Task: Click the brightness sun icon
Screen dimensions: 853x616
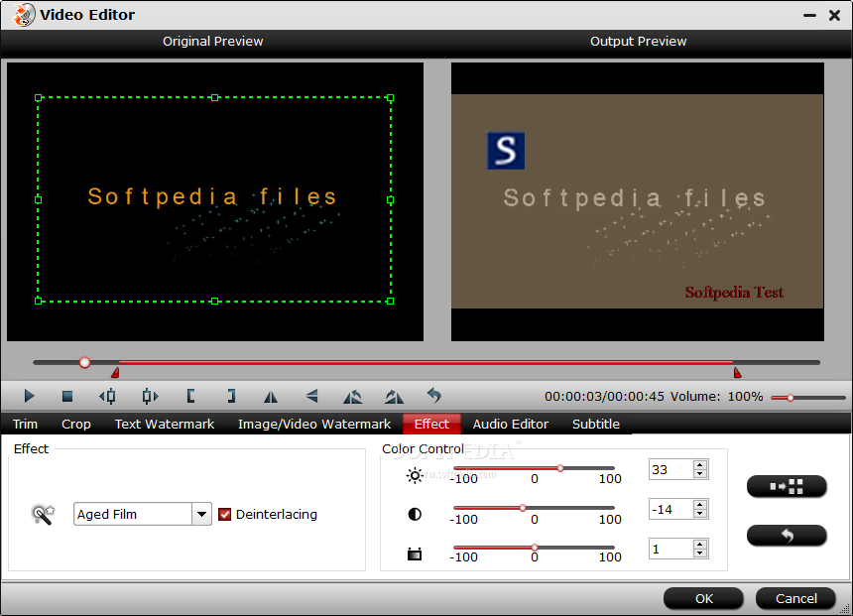Action: pyautogui.click(x=415, y=475)
